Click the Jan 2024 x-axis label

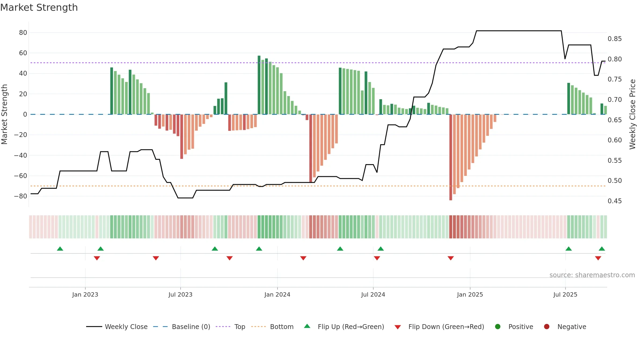277,294
